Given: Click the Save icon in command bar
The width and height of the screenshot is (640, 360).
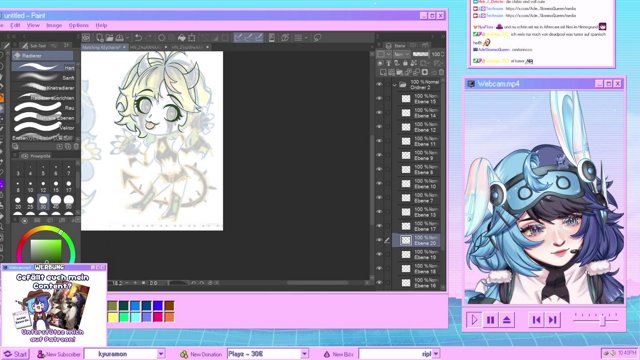Looking at the screenshot, I should point(120,38).
